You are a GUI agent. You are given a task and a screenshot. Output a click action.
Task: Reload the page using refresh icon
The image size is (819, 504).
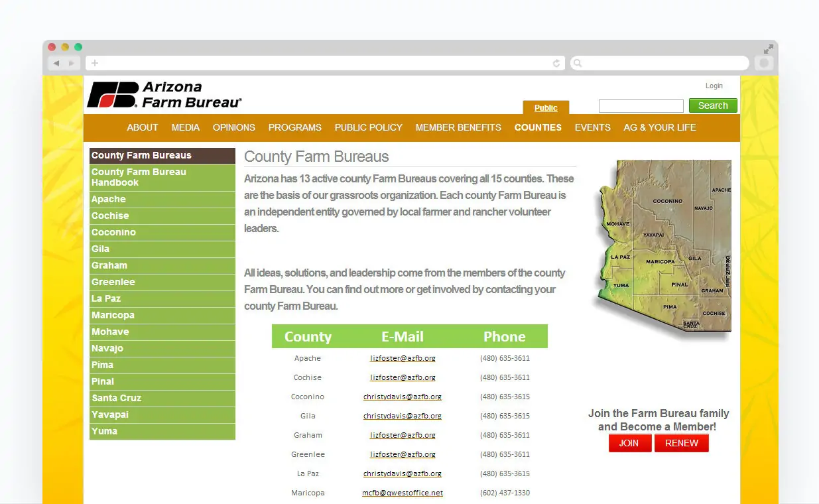(556, 63)
